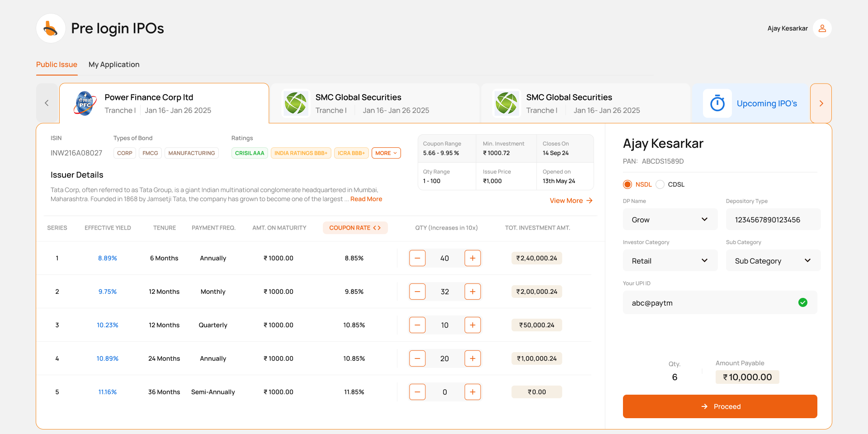
Task: Click the Upcoming IPO's stopwatch icon
Action: coord(717,104)
